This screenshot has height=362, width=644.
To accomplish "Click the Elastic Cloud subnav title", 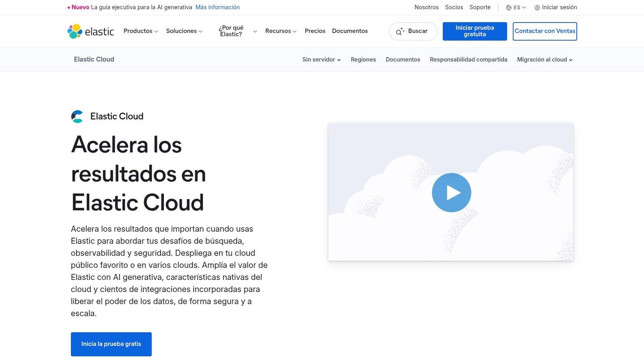I will coord(94,60).
